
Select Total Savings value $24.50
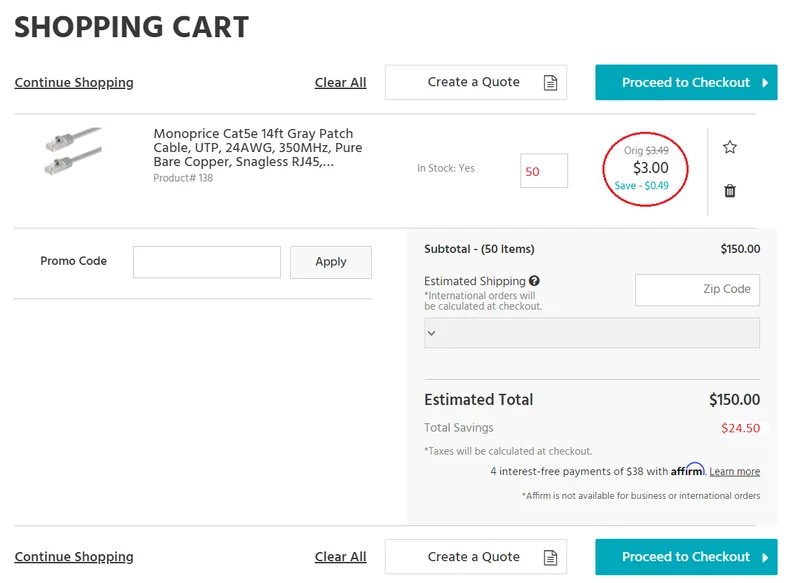(740, 428)
